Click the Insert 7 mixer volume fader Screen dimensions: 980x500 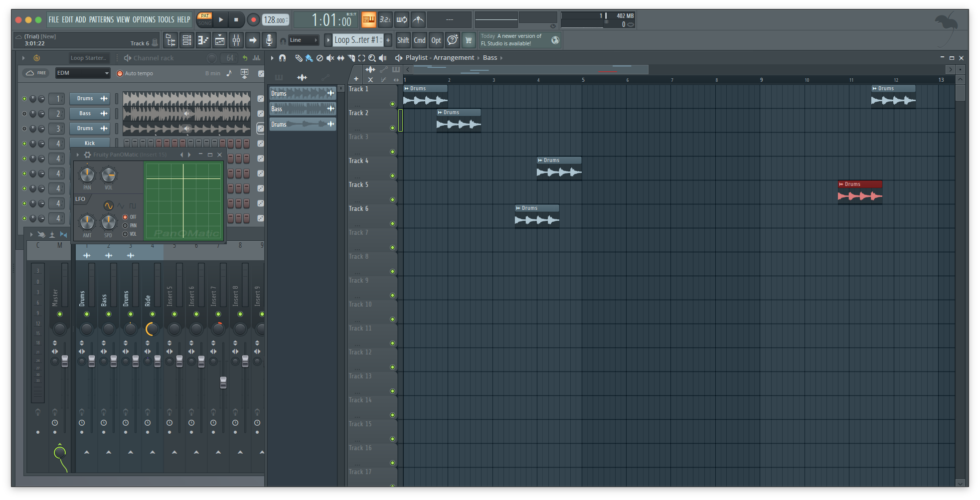[x=223, y=382]
